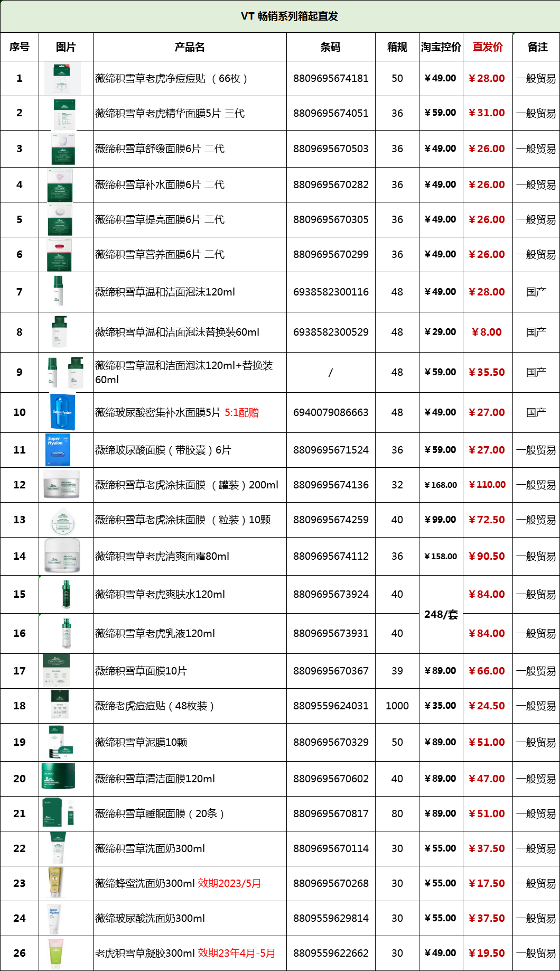The width and height of the screenshot is (560, 971).
Task: Select the 箱规 column header
Action: click(x=397, y=47)
